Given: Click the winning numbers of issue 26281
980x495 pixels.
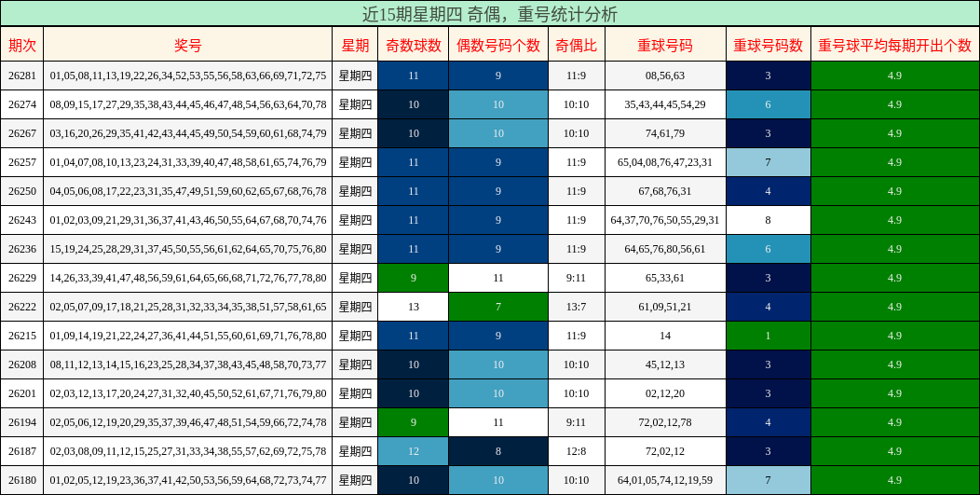Looking at the screenshot, I should point(187,76).
